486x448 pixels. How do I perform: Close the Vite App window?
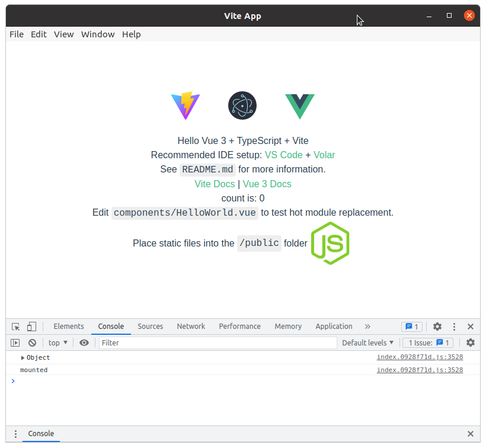click(x=469, y=15)
